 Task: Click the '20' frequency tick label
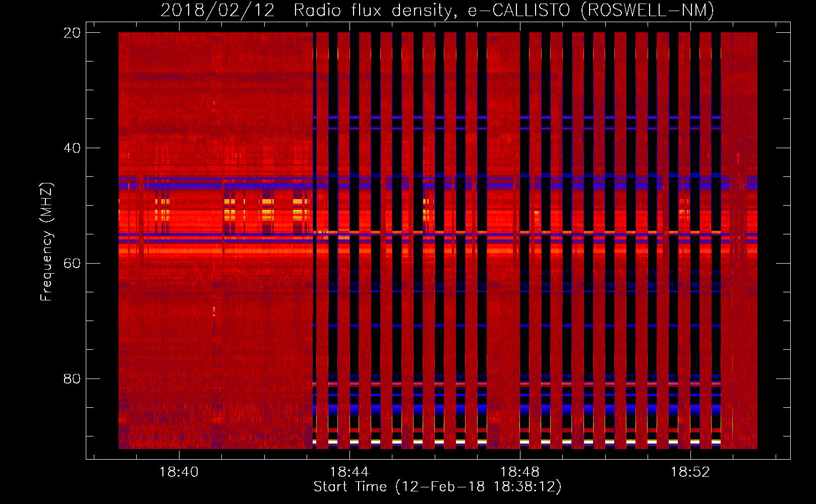[x=72, y=33]
